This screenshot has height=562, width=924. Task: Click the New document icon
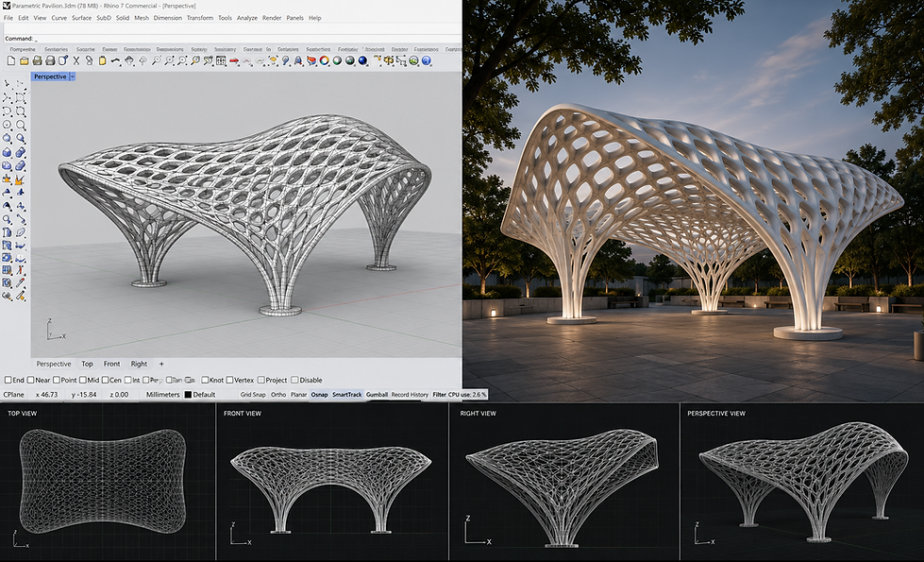tap(11, 60)
